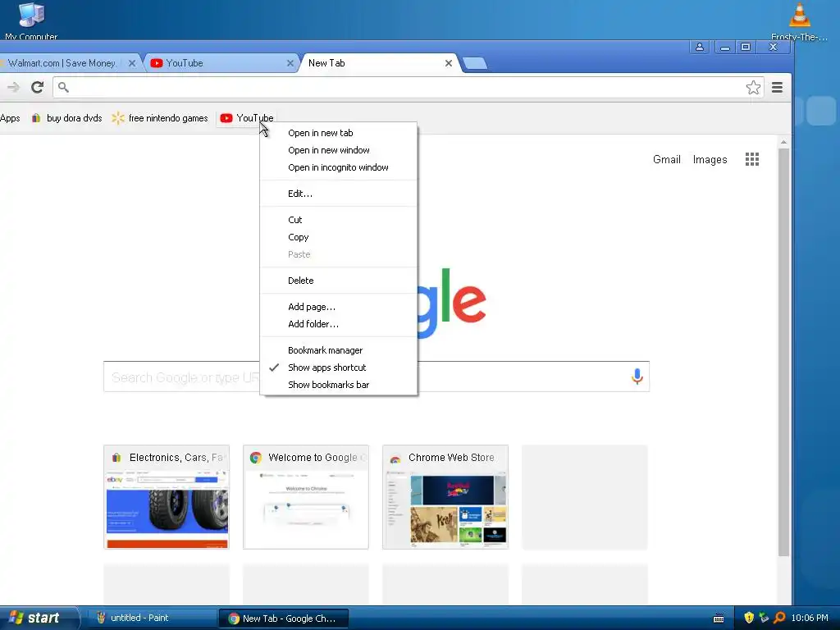Select Edit... from the context menu

(339, 194)
